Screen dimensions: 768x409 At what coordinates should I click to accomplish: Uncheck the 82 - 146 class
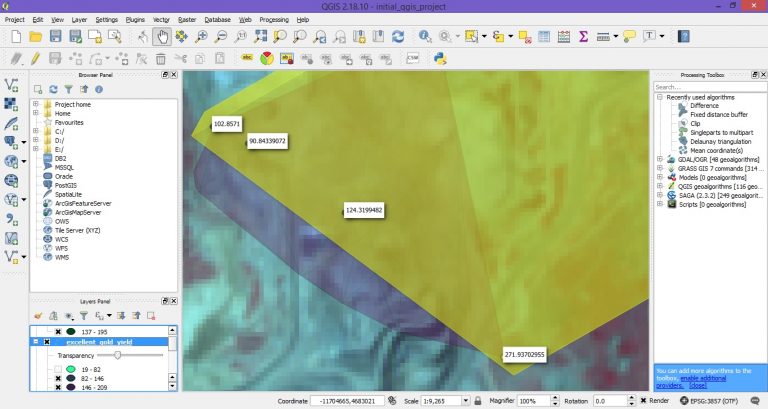pyautogui.click(x=58, y=379)
